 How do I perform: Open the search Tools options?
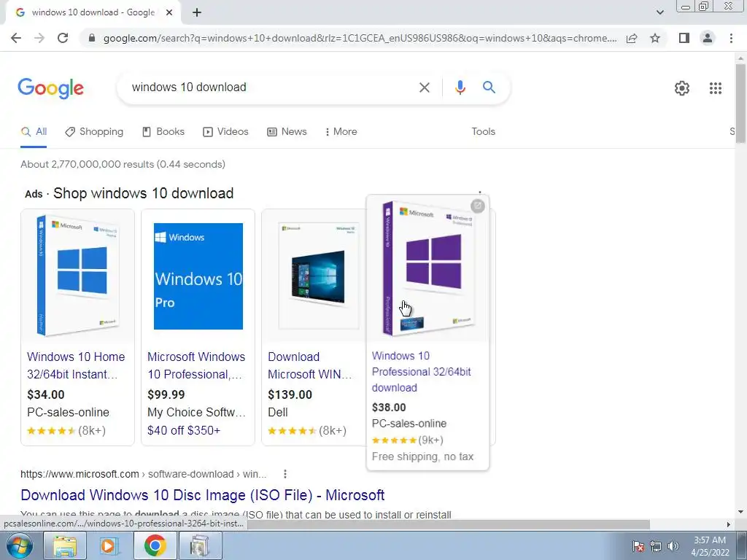point(483,132)
